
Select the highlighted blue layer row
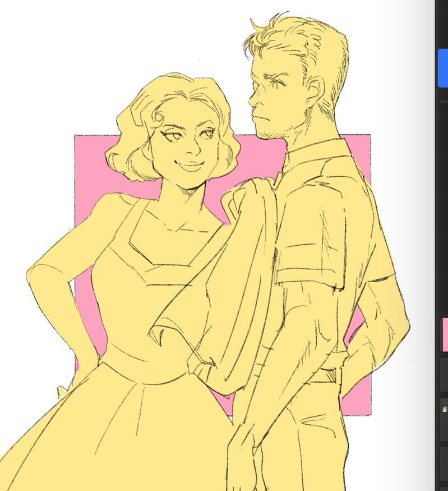pos(443,68)
